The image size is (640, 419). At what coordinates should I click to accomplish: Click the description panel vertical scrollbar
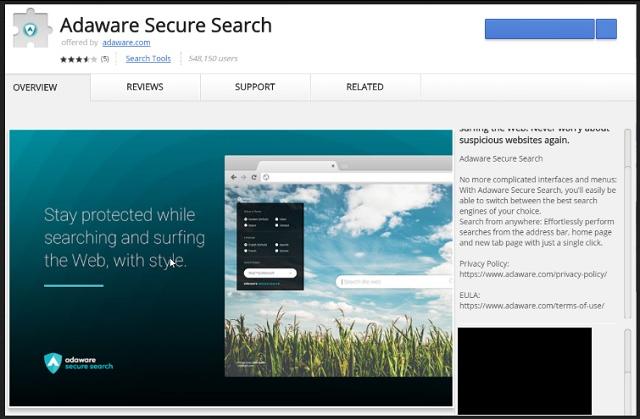coord(627,224)
